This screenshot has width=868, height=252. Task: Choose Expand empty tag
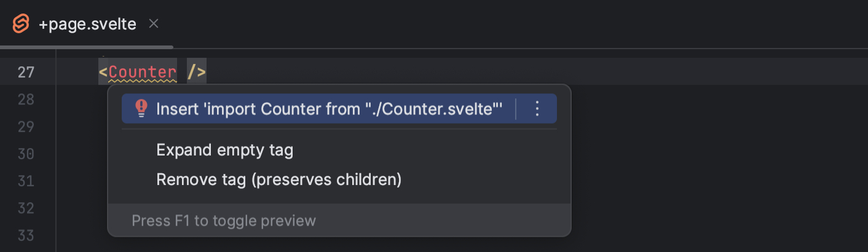(x=224, y=150)
